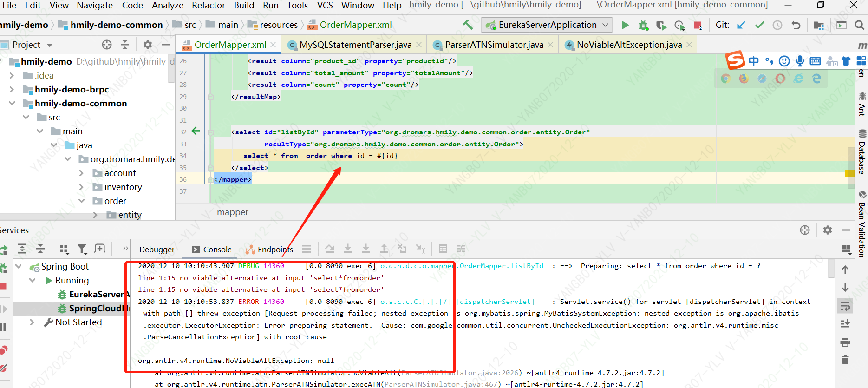The height and width of the screenshot is (388, 868).
Task: Click the Sogou input method logo
Action: click(735, 60)
